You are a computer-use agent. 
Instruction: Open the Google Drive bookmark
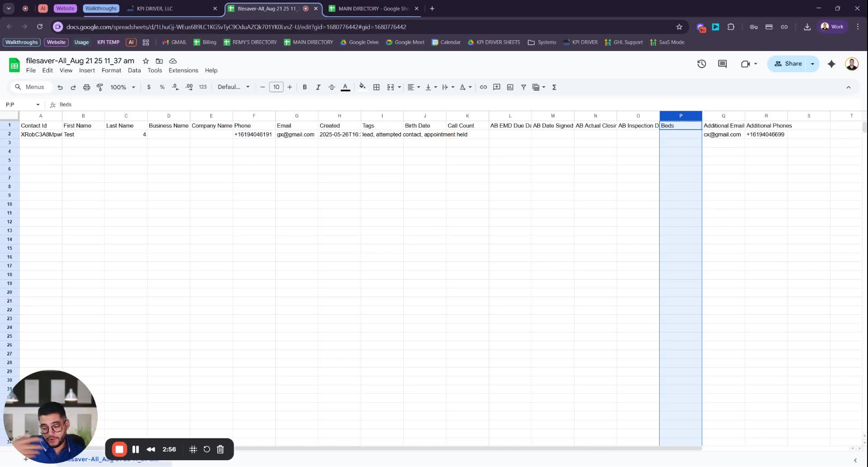(359, 42)
